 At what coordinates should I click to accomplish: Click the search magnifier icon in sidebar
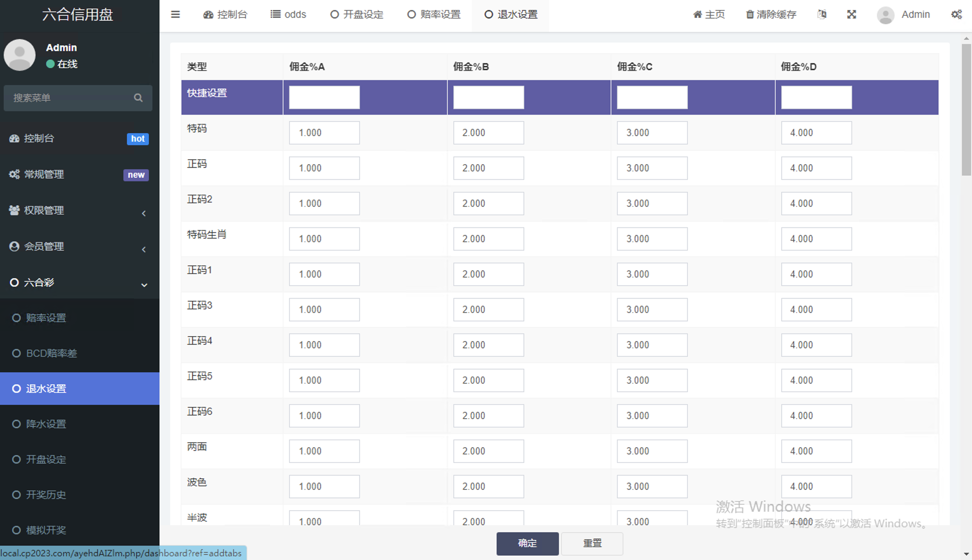(x=138, y=98)
